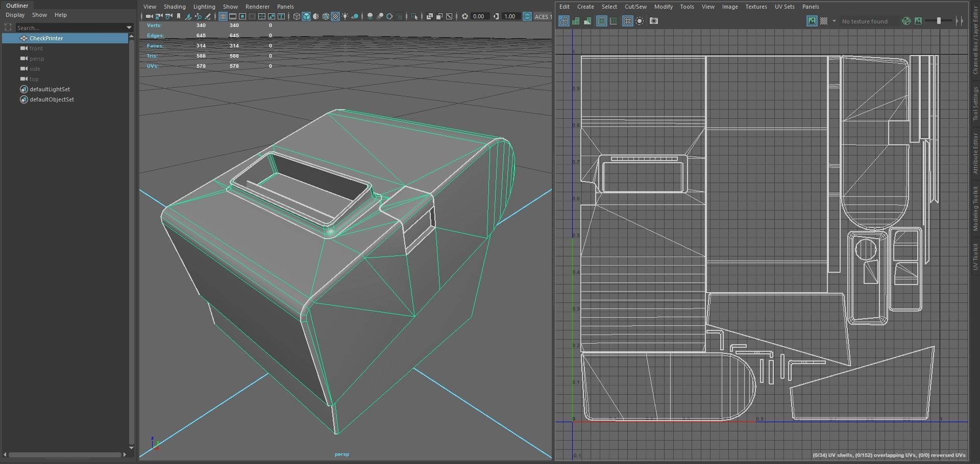Toggle the UV Editor grid icon

point(627,21)
